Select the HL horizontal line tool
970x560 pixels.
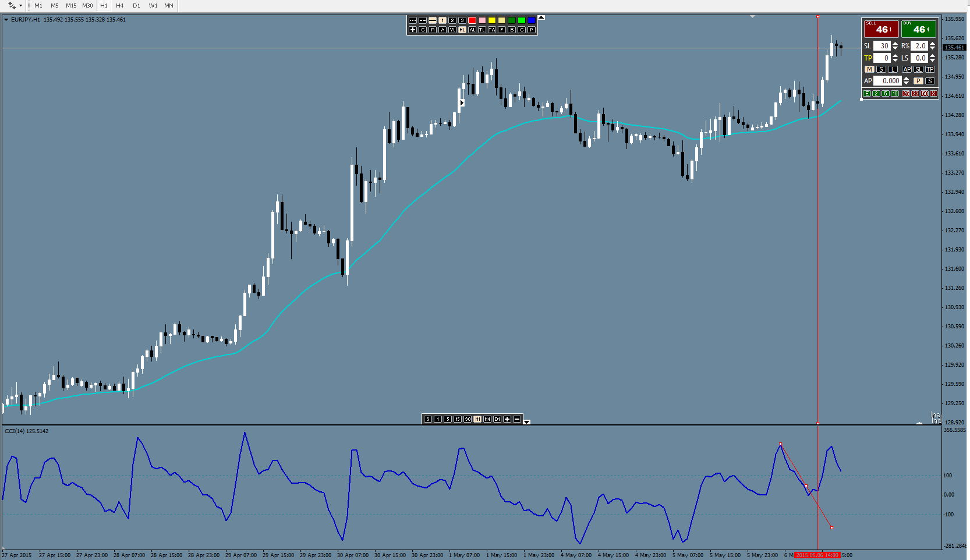coord(462,30)
